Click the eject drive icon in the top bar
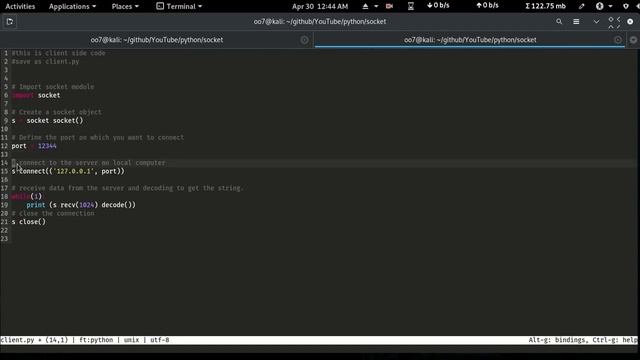The height and width of the screenshot is (360, 640). tap(365, 6)
